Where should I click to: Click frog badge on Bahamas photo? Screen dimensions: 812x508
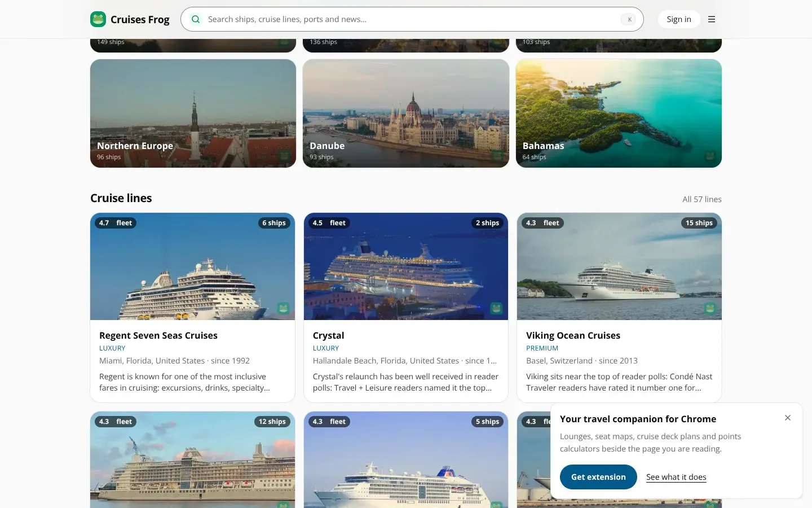point(710,156)
